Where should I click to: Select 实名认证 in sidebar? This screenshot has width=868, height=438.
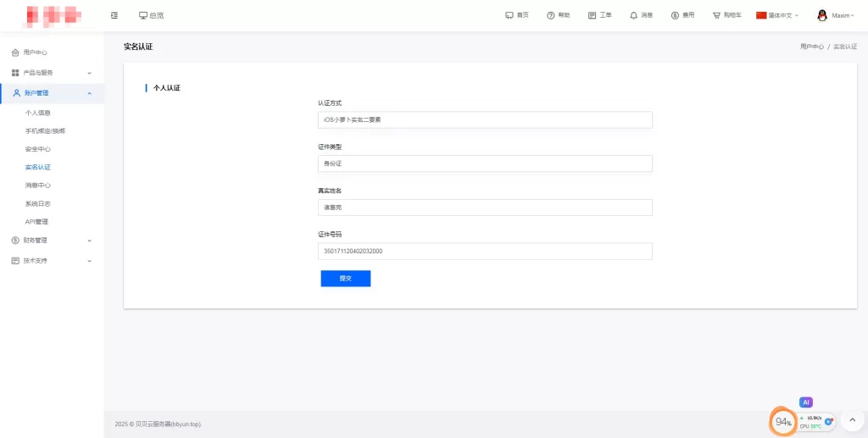pos(38,167)
